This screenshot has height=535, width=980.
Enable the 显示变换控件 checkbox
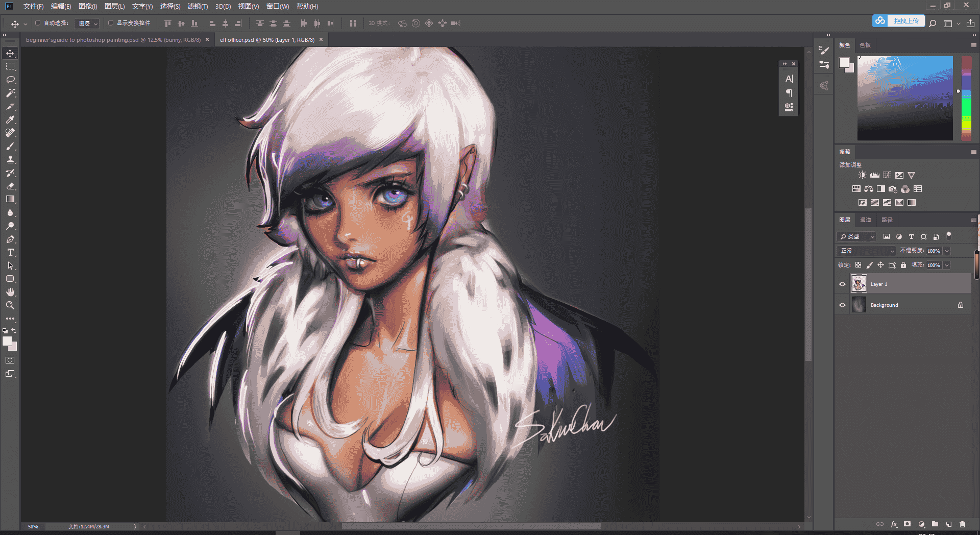(x=111, y=23)
